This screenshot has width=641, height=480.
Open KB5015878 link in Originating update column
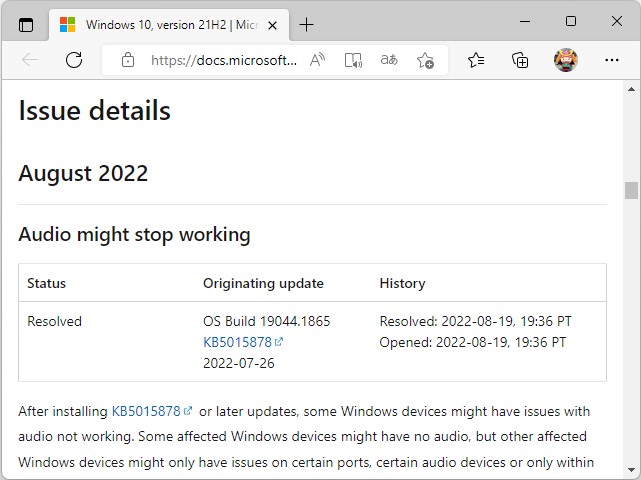(x=238, y=342)
